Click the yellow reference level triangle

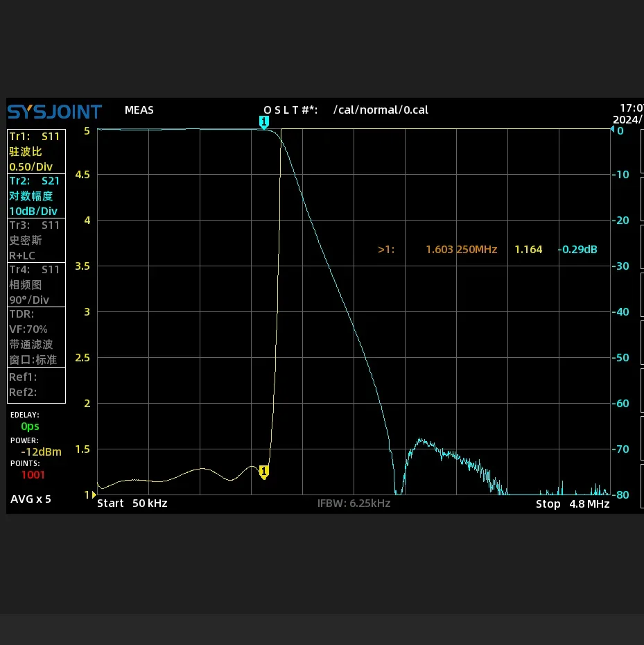point(94,495)
